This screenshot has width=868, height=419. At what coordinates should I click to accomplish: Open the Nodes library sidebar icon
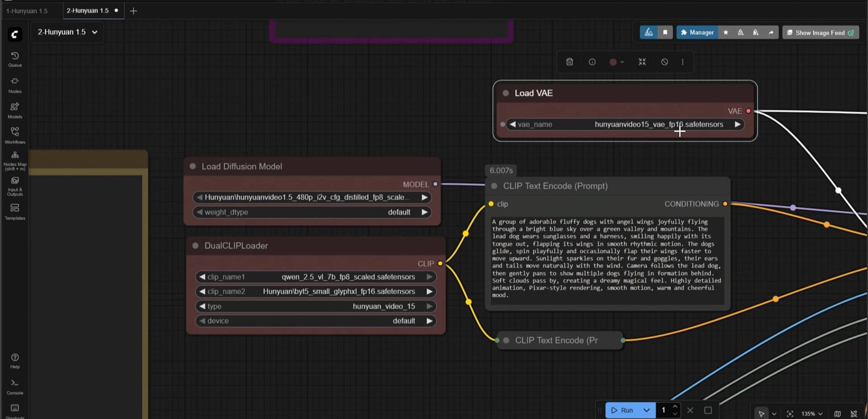pos(15,85)
